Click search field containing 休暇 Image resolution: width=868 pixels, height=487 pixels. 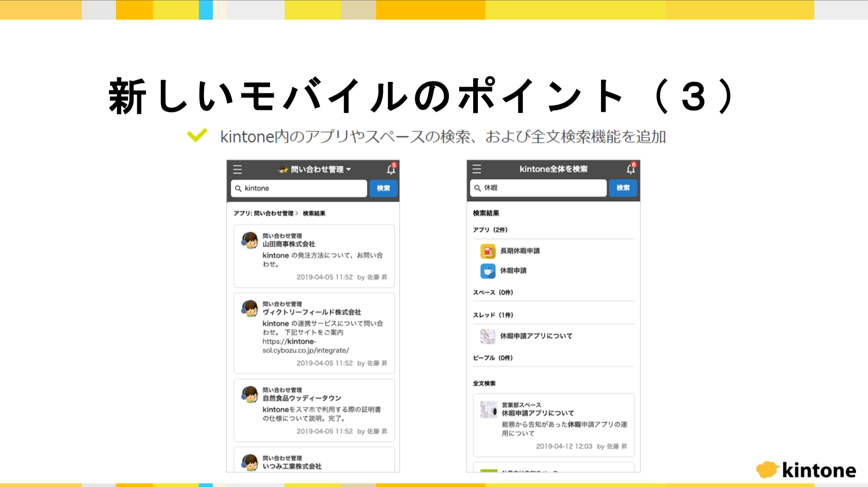point(538,188)
